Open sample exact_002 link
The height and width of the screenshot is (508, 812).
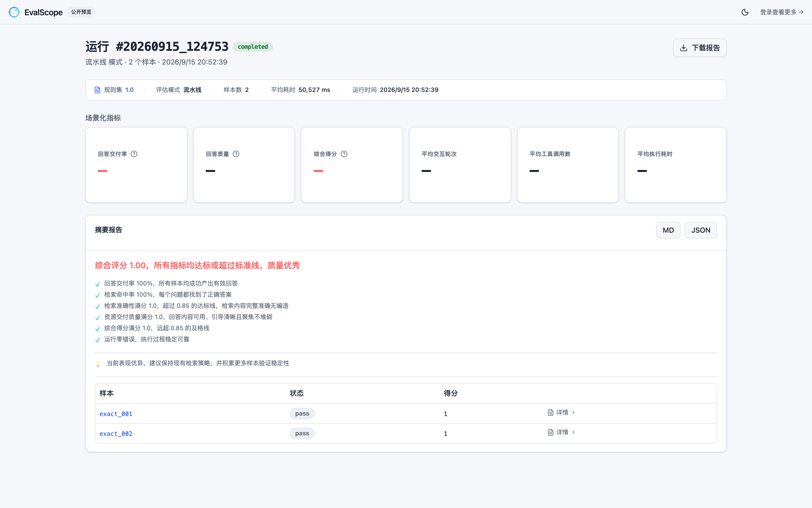tap(116, 434)
